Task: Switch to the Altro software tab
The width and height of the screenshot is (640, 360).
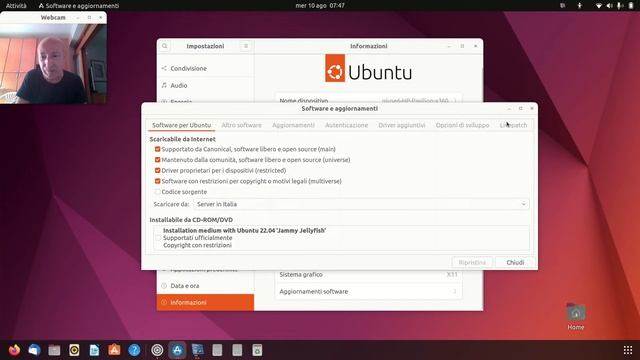Action: (x=241, y=125)
